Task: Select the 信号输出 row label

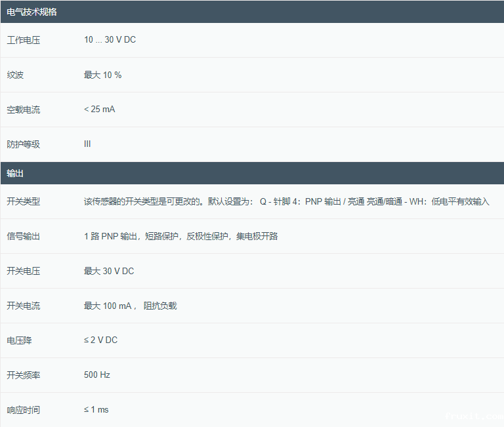Action: point(24,236)
